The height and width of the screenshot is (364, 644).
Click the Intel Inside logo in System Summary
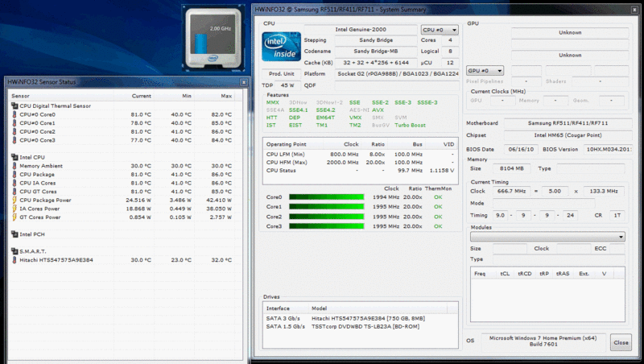pyautogui.click(x=281, y=47)
